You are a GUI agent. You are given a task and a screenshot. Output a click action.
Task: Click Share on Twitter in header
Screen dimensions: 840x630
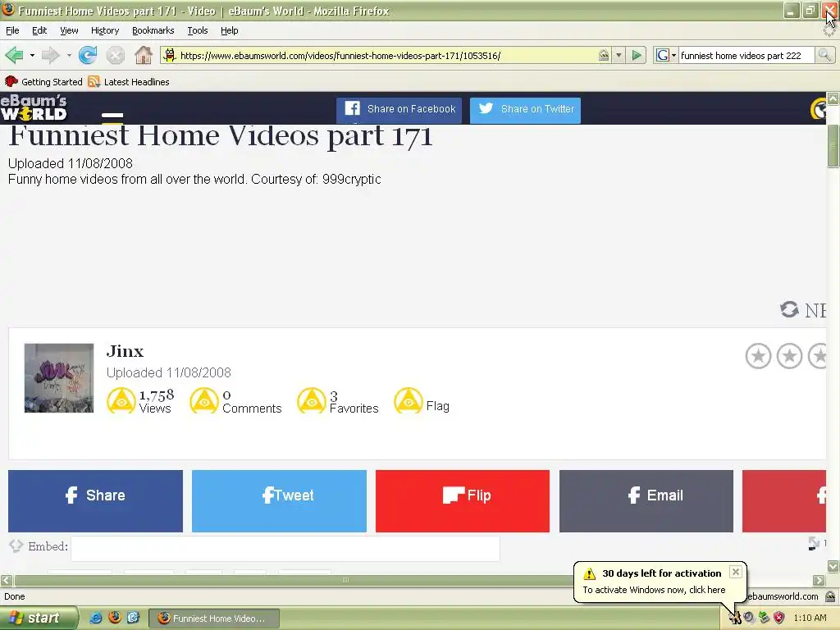tap(525, 110)
